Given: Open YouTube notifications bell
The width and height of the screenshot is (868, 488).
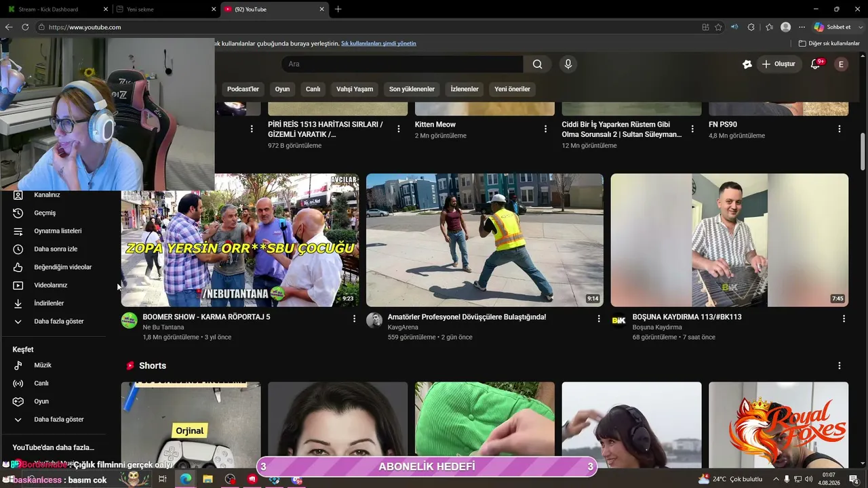Looking at the screenshot, I should tap(816, 64).
